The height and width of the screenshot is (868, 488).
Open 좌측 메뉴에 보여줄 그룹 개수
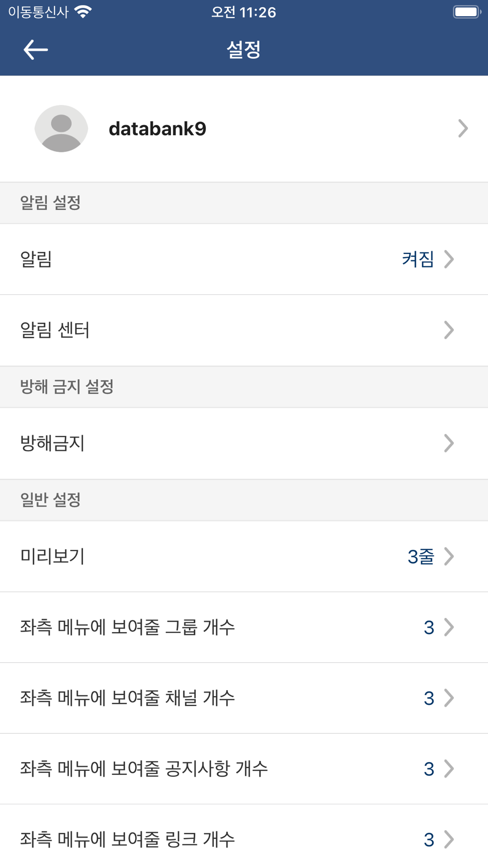[244, 627]
